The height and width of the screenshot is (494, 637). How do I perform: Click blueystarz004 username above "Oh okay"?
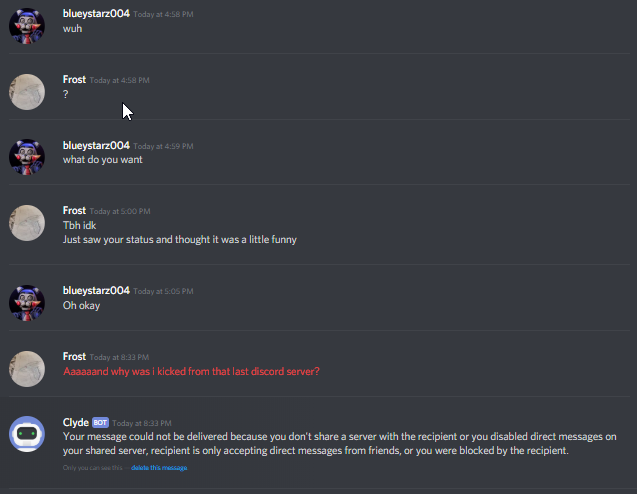(96, 290)
